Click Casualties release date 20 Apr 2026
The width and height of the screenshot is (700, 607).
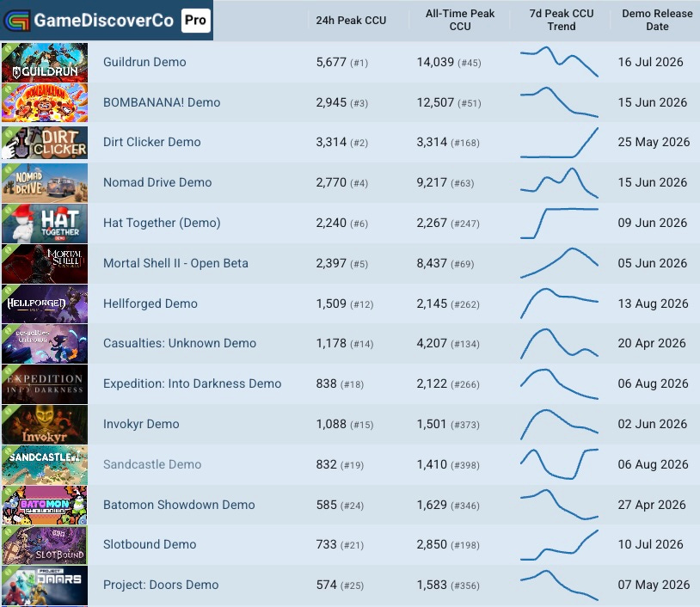point(652,343)
